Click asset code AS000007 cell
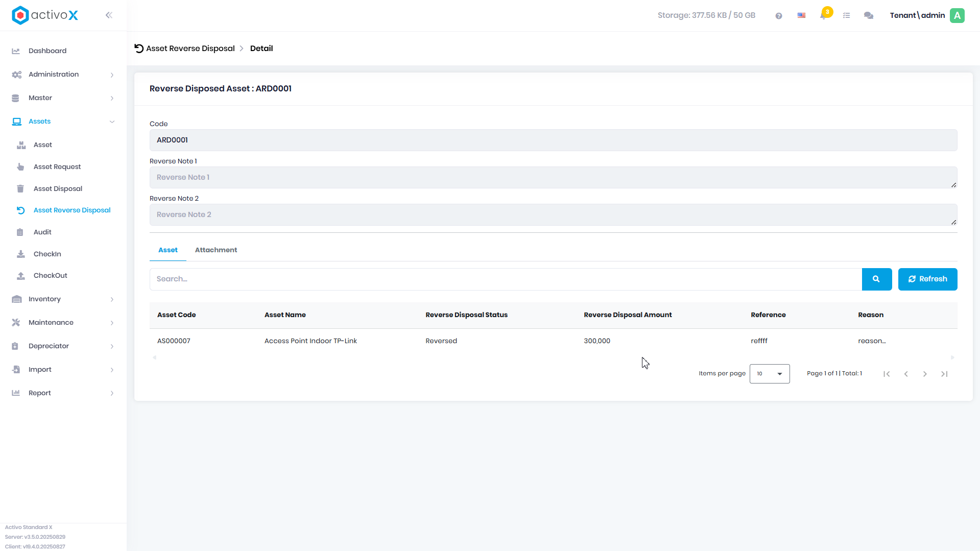The image size is (980, 551). click(x=174, y=341)
